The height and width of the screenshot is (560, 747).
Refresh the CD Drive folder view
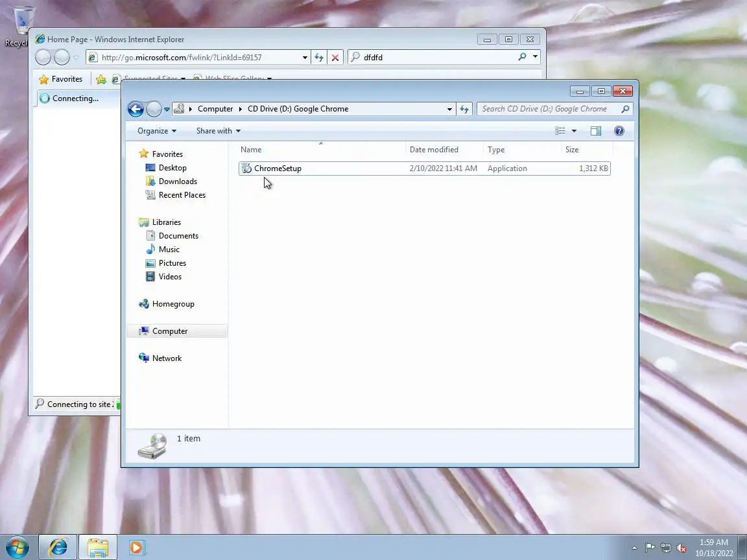[464, 109]
